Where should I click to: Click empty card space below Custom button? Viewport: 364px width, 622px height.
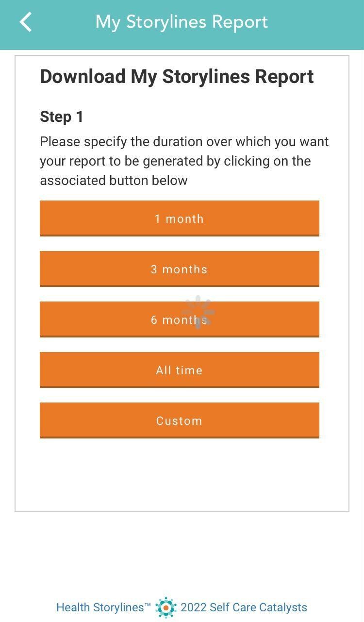182,473
